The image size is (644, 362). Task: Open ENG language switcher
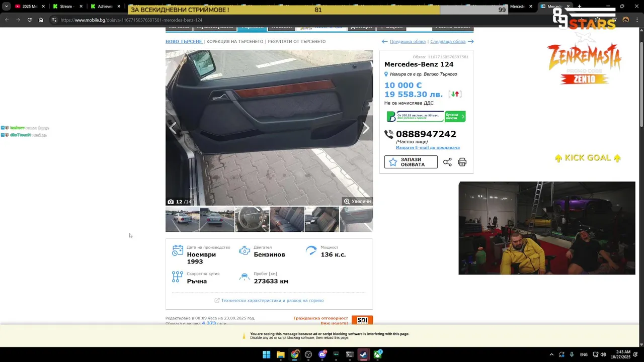(584, 354)
